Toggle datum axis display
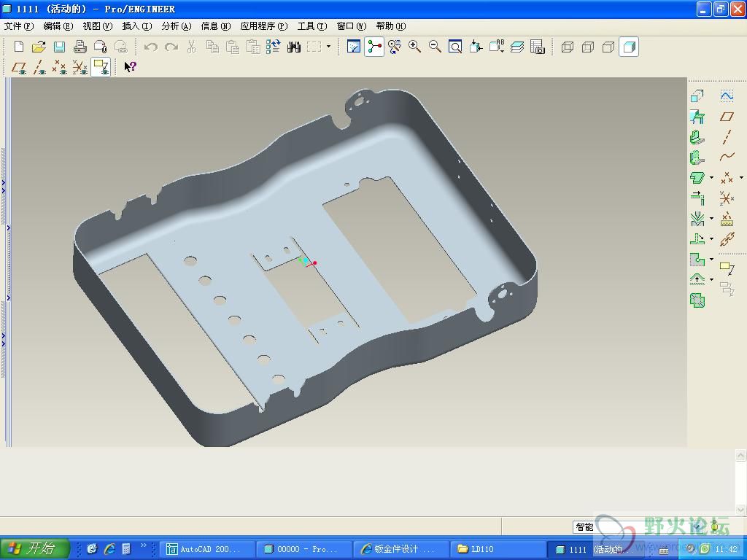The image size is (747, 560). coord(39,67)
